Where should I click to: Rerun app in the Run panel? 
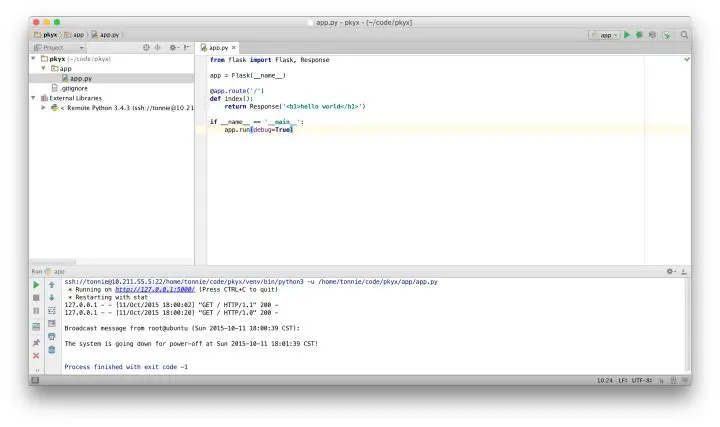(x=36, y=285)
